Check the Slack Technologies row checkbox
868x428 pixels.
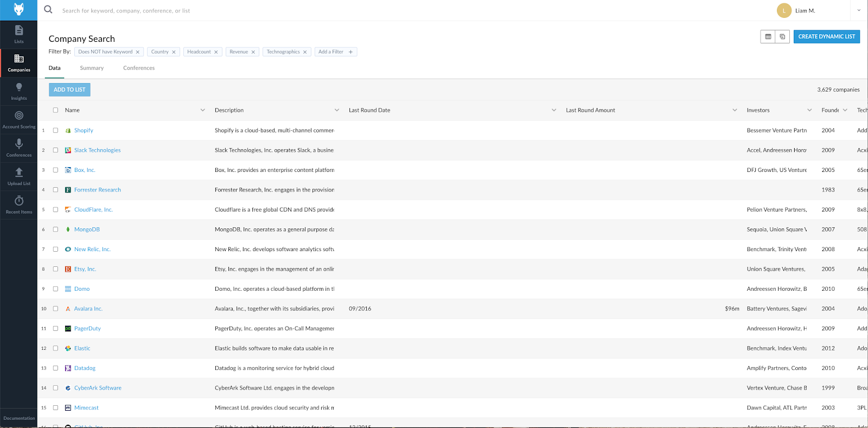(x=55, y=150)
